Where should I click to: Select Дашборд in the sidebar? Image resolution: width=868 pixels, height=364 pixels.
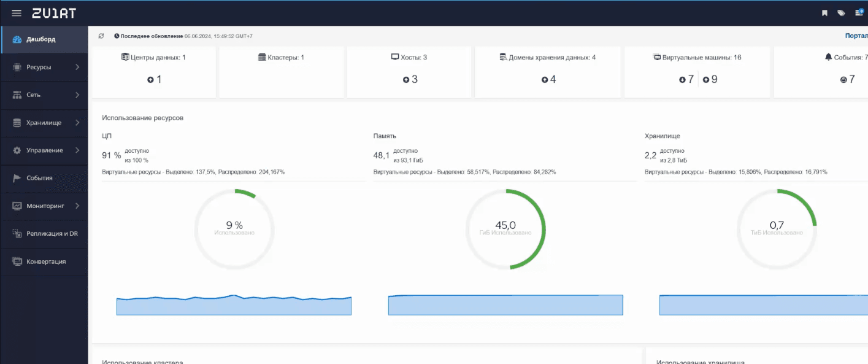coord(40,39)
